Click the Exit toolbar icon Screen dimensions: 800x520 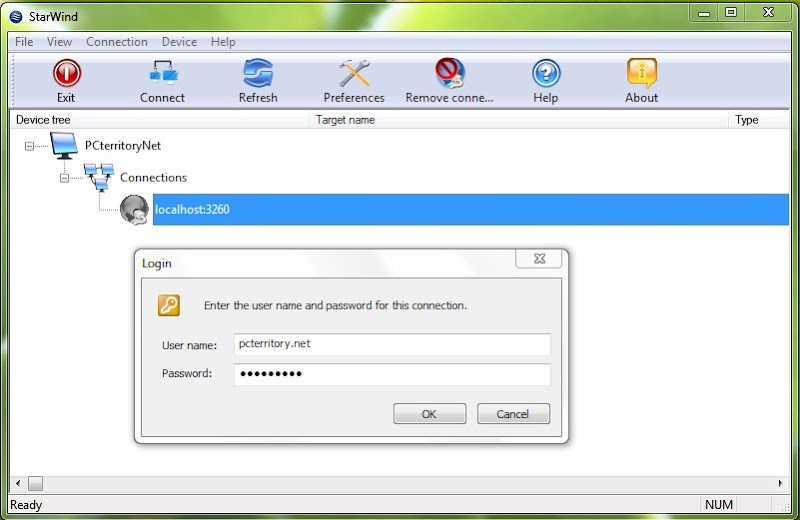[x=67, y=73]
